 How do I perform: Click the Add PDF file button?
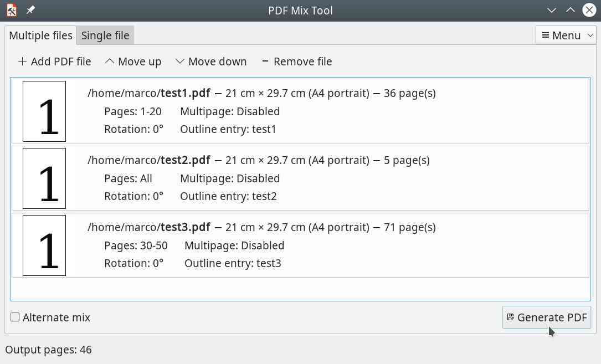tap(54, 61)
